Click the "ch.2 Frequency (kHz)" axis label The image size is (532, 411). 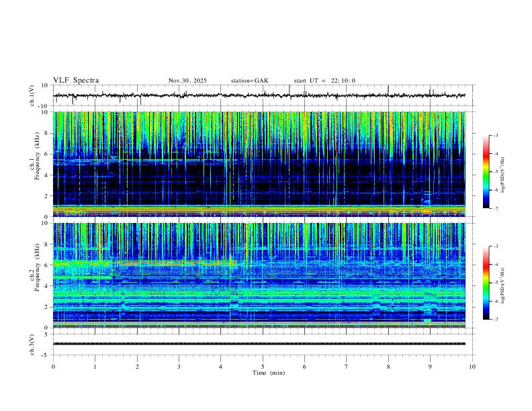tap(34, 267)
